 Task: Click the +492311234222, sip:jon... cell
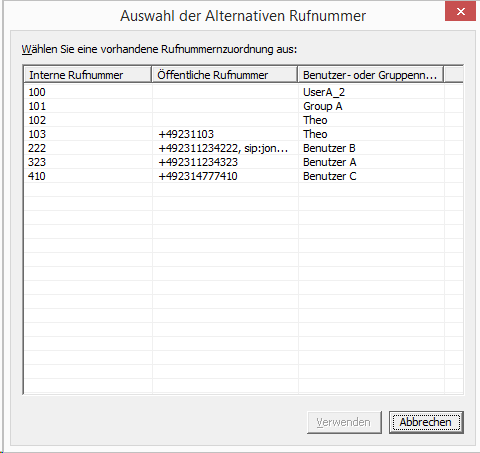[x=223, y=148]
